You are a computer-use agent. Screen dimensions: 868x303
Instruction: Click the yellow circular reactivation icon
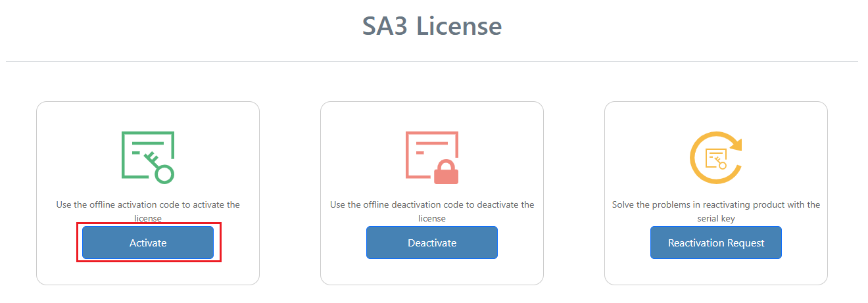click(715, 158)
